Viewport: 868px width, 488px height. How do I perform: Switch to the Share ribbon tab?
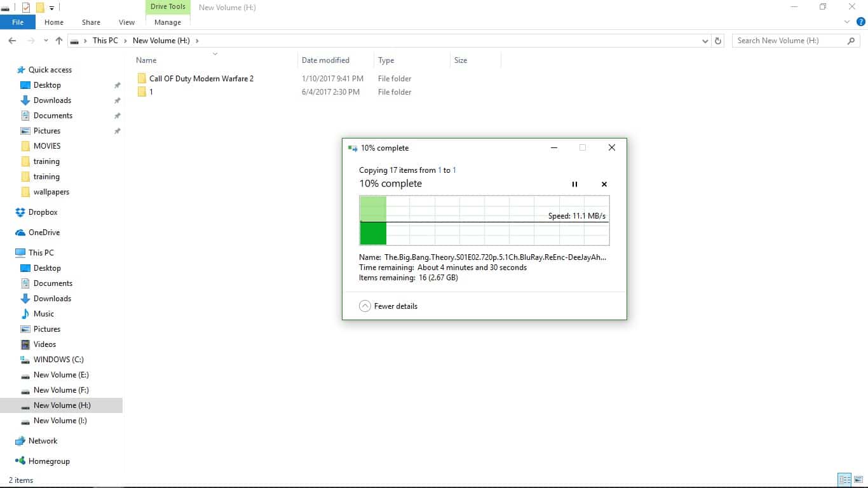[91, 22]
